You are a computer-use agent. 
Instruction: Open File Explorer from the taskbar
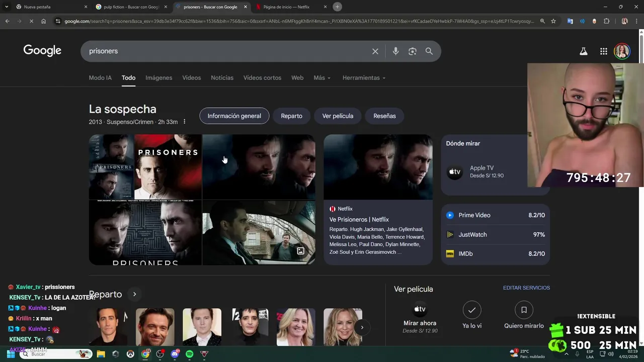pyautogui.click(x=101, y=354)
